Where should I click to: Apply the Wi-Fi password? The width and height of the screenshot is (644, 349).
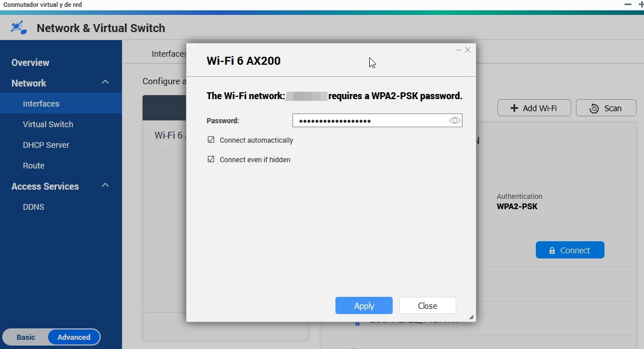click(x=364, y=305)
